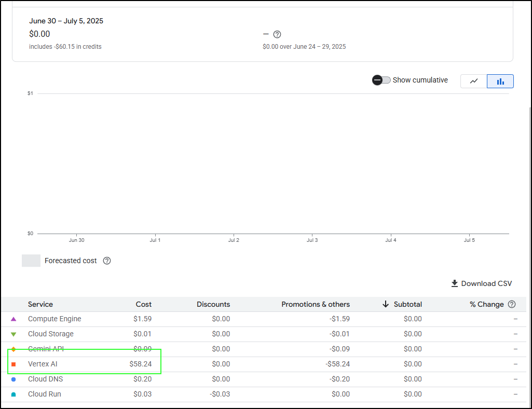Screen dimensions: 532x409
Task: Click the Subtotal descending sort arrow
Action: (x=386, y=304)
